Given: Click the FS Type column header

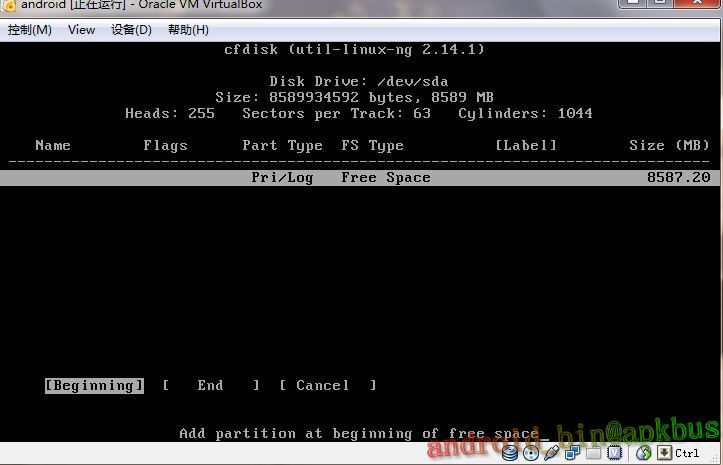Looking at the screenshot, I should tap(373, 146).
